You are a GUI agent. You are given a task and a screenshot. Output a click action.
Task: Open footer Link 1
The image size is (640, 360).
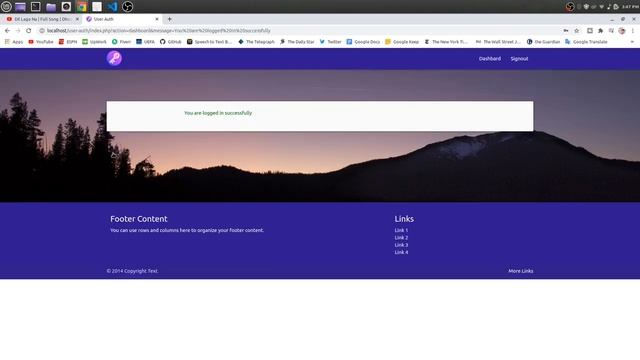click(x=401, y=230)
